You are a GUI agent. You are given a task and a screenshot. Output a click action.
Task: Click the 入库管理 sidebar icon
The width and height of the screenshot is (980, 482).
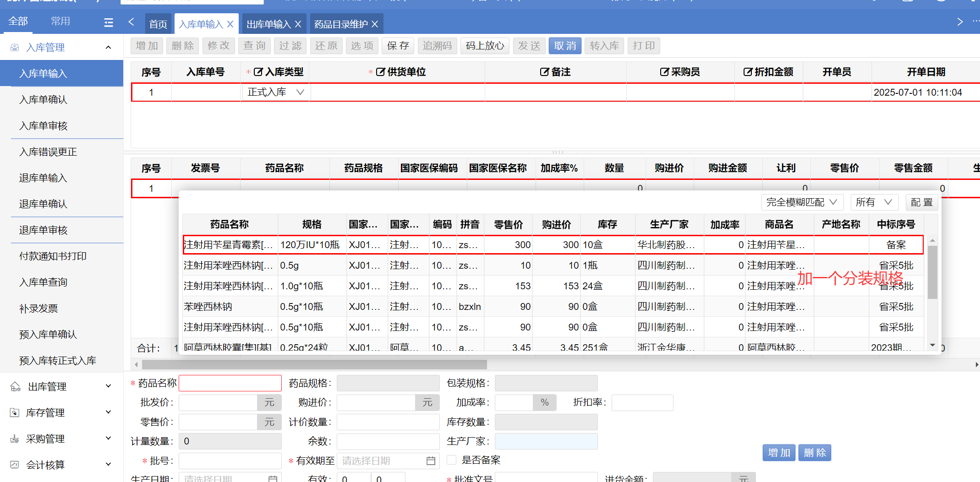(15, 47)
